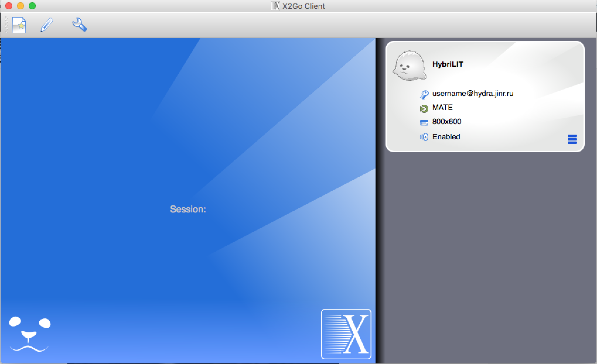
Task: Select the HybriLIT session name
Action: coord(448,64)
